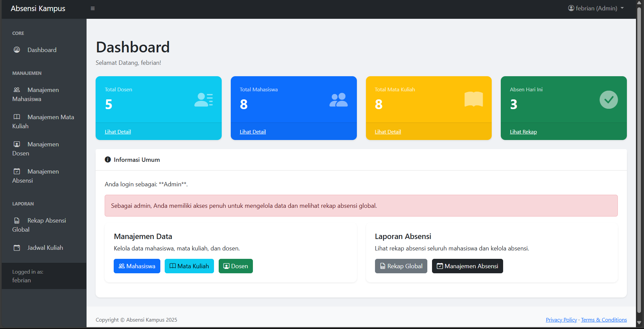
Task: Click the Manajemen Mata Kuliah book icon
Action: click(x=17, y=117)
